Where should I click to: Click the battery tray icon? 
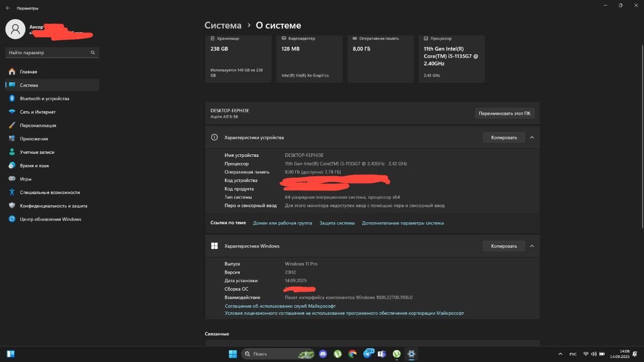click(602, 354)
